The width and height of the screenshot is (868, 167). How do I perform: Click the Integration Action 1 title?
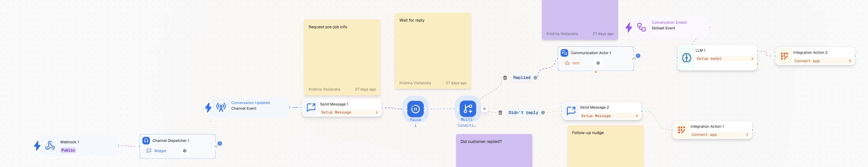pyautogui.click(x=707, y=126)
